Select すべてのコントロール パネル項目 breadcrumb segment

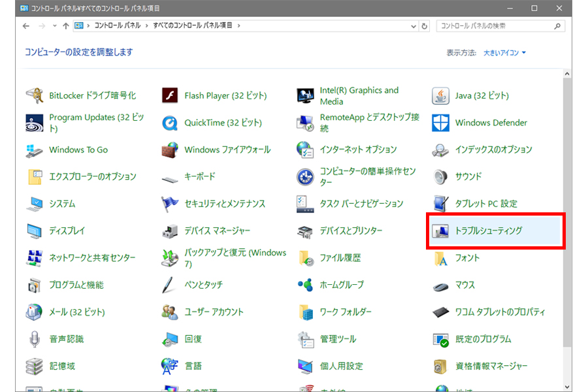tap(192, 26)
